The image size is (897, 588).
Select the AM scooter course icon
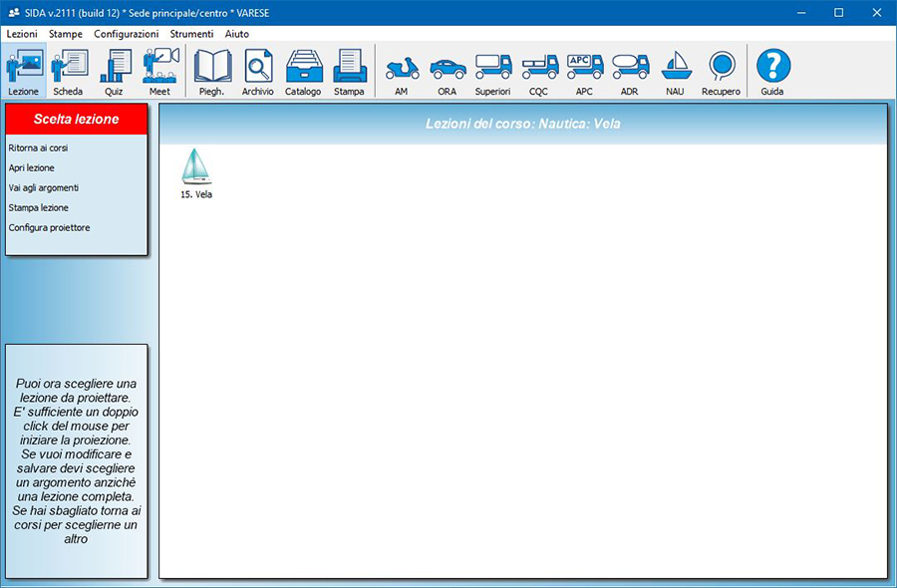[x=402, y=70]
